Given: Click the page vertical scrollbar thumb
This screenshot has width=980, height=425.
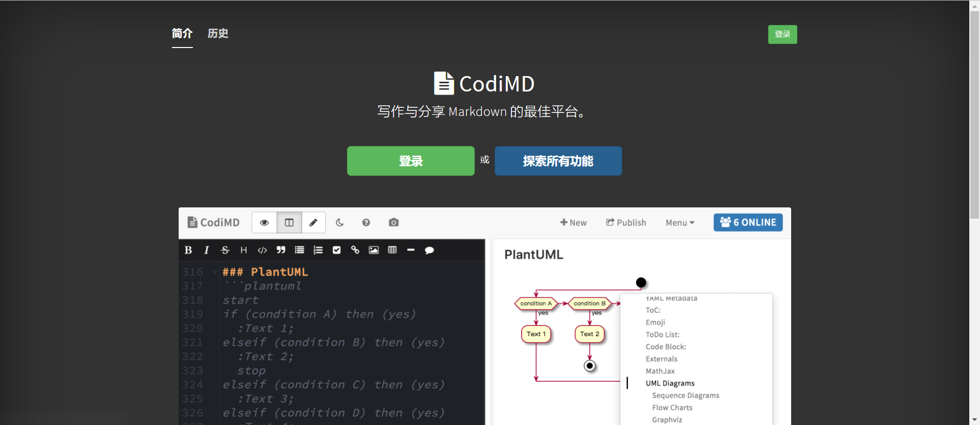Looking at the screenshot, I should click(x=975, y=115).
